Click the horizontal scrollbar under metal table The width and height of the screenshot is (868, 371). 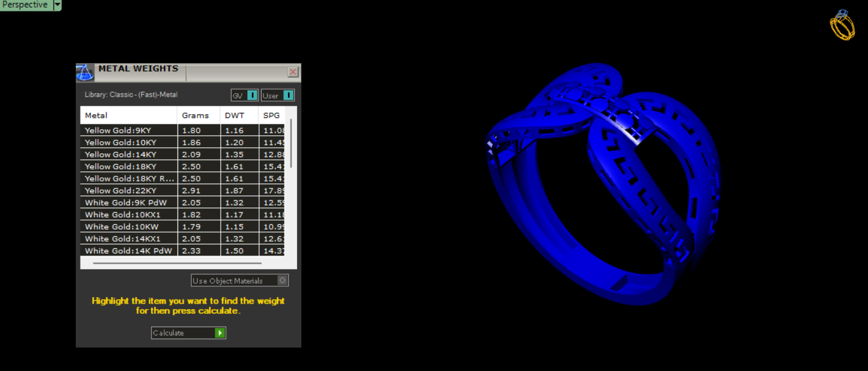pos(177,263)
